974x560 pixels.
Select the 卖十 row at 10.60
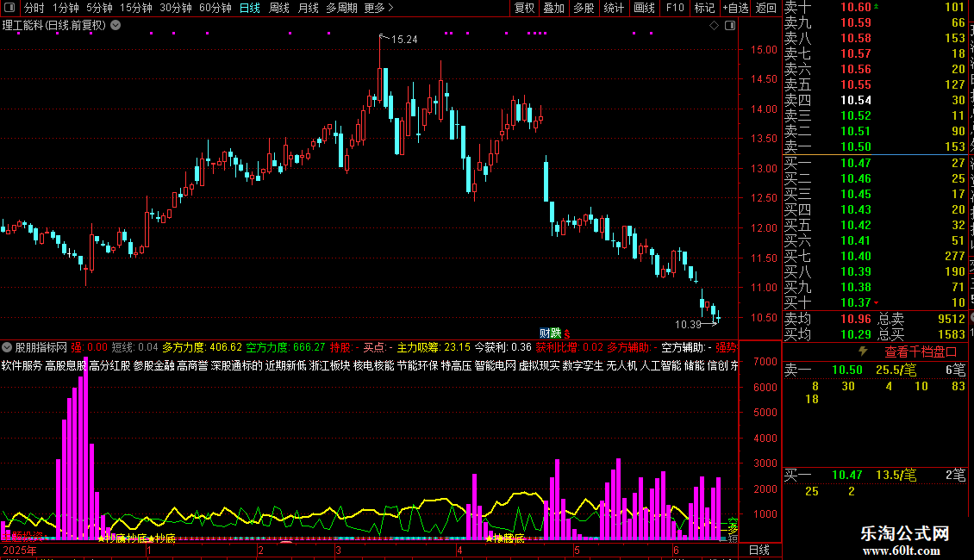coord(875,7)
